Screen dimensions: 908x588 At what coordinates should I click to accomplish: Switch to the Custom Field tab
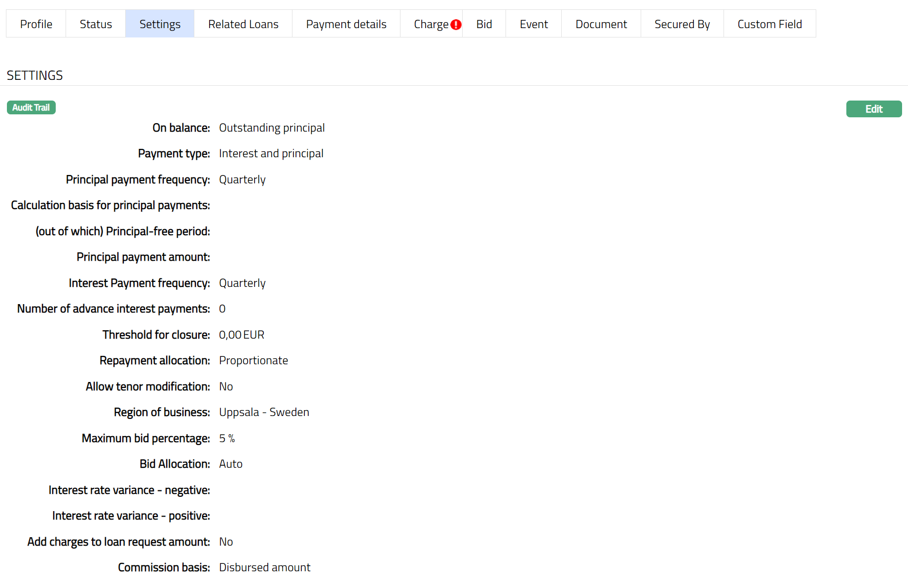pos(769,24)
